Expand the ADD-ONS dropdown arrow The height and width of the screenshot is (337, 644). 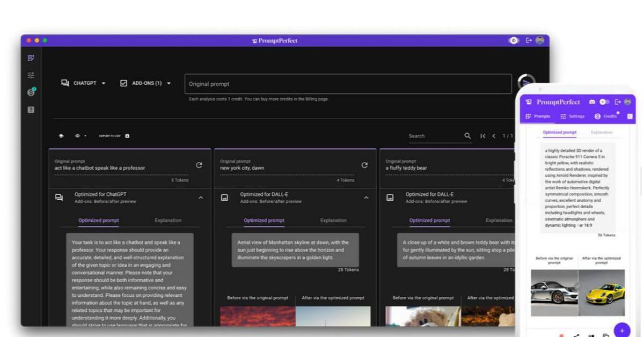pyautogui.click(x=169, y=83)
